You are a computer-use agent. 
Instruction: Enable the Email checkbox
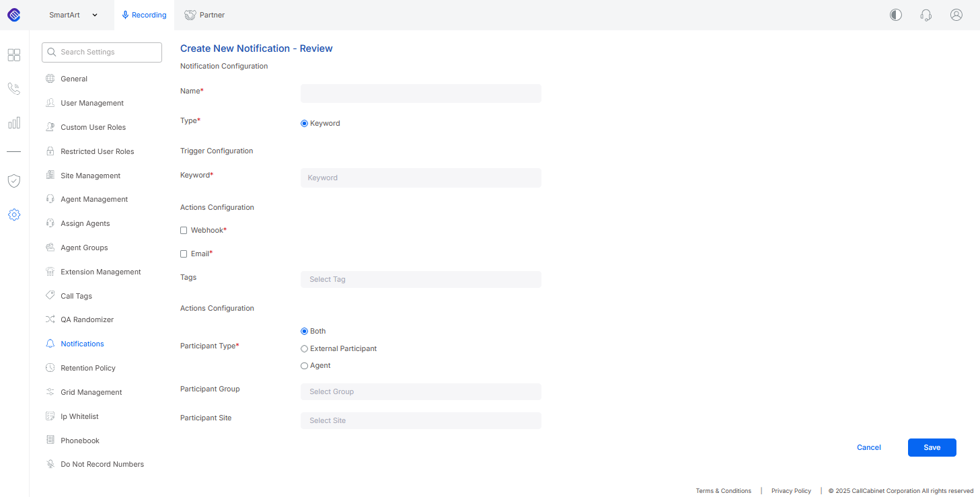coord(184,254)
